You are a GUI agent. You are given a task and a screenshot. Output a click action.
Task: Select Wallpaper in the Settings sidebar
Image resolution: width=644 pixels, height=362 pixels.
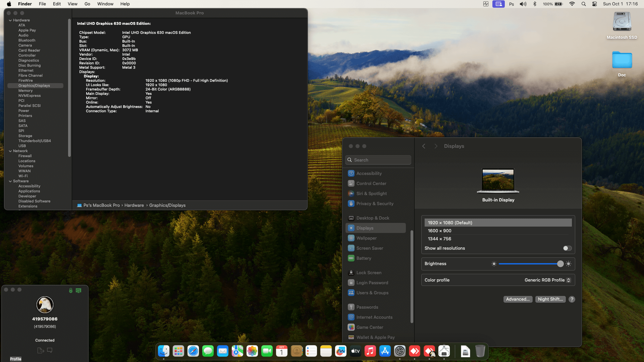(x=376, y=238)
